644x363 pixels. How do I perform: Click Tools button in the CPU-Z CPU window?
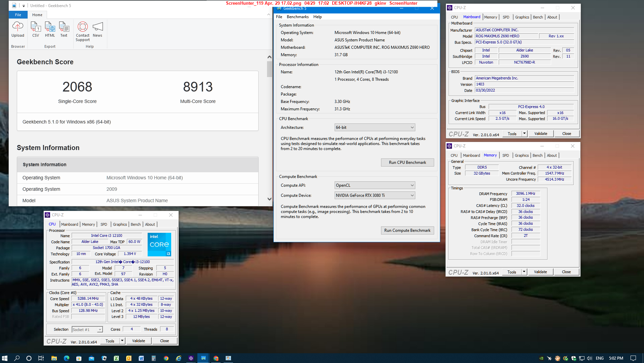[110, 341]
